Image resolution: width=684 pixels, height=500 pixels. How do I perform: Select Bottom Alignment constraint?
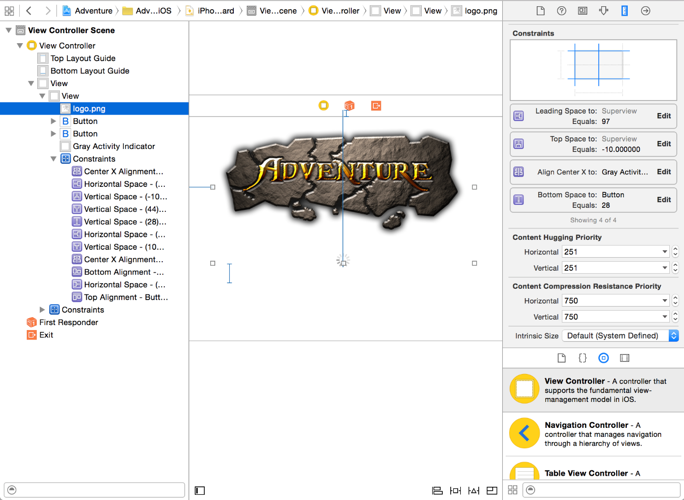[x=119, y=272]
